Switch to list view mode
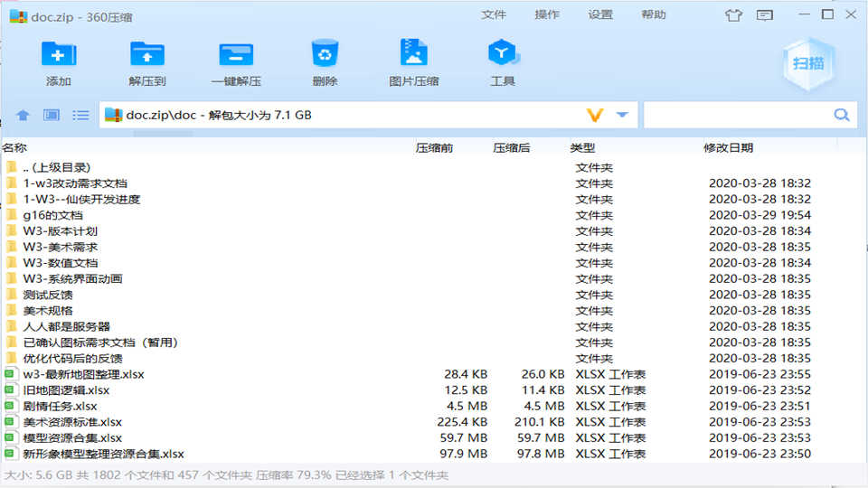This screenshot has width=868, height=488. tap(80, 115)
